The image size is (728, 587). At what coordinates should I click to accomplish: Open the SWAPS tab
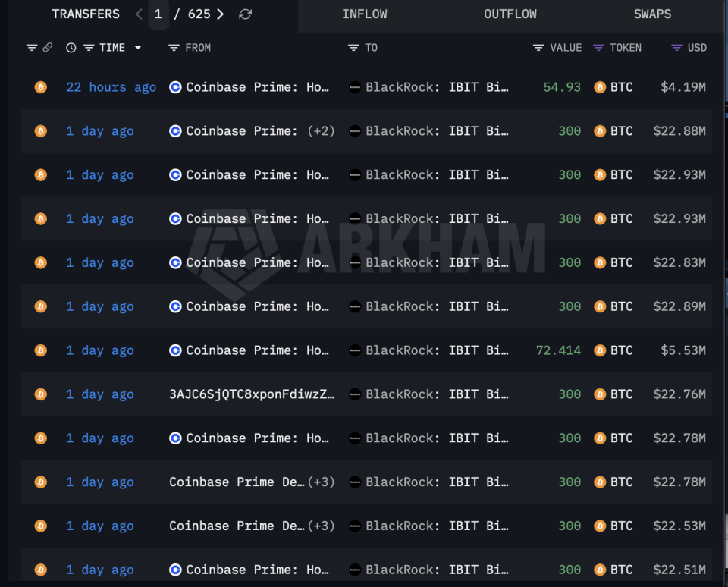[652, 14]
